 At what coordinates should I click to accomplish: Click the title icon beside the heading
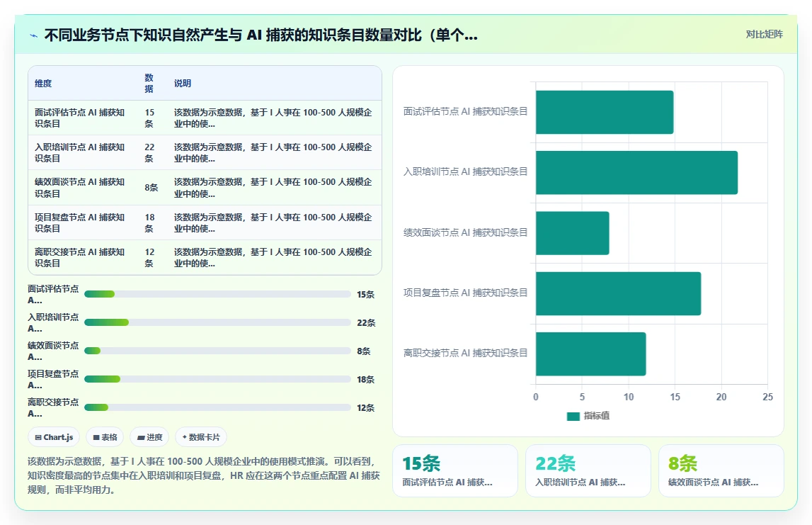point(34,35)
